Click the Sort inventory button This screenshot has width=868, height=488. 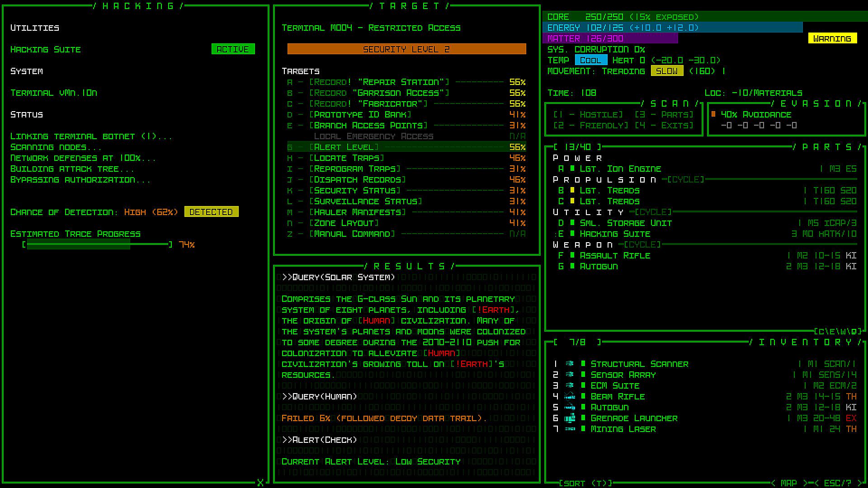[x=586, y=483]
